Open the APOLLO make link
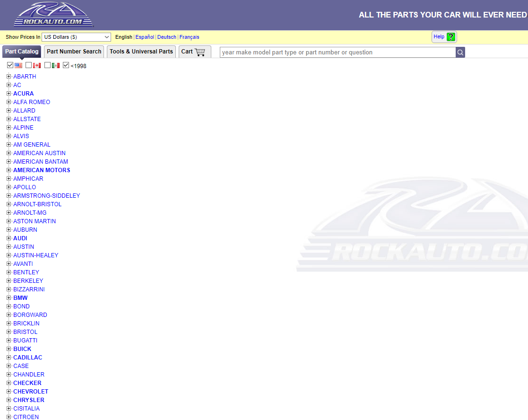Screen dimensions: 528x420 tap(25, 187)
